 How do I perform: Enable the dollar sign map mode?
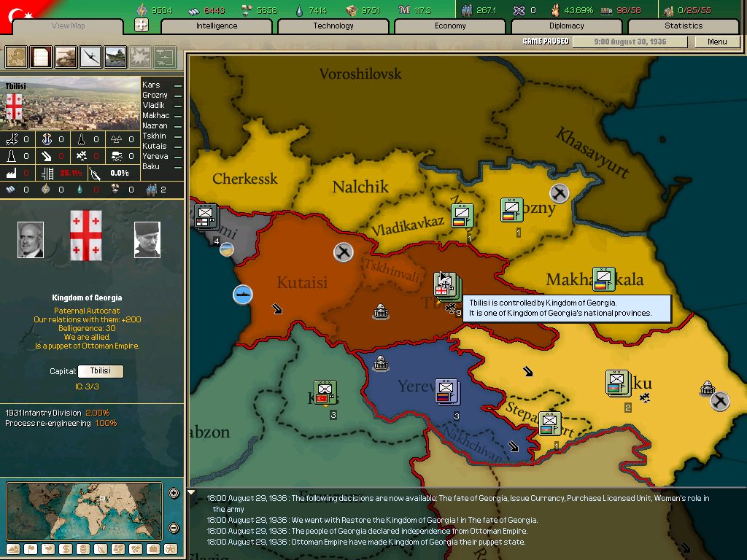[66, 549]
